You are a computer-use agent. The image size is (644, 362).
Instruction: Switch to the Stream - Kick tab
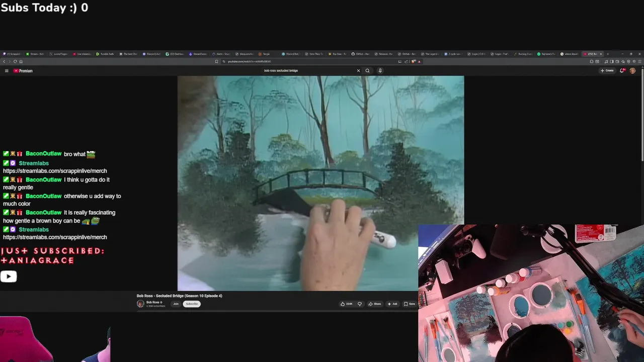(x=35, y=54)
